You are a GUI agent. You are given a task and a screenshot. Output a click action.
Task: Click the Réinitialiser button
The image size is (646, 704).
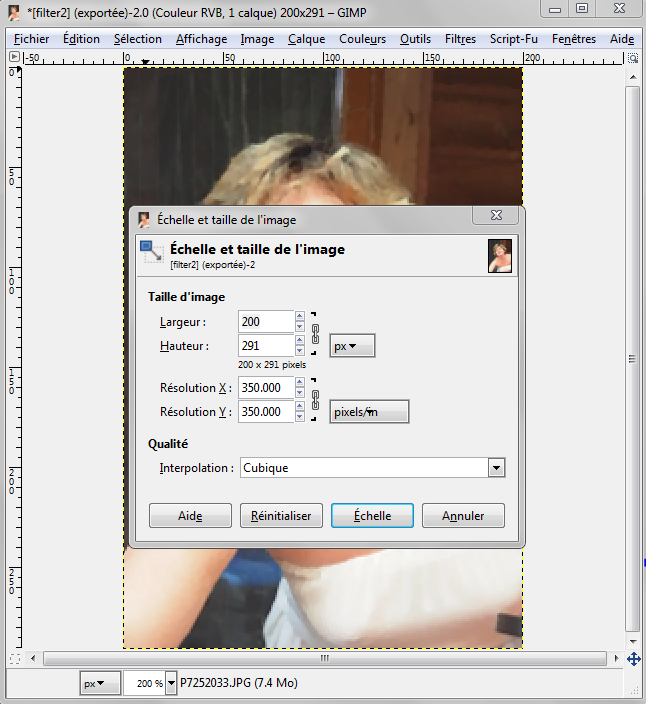(281, 515)
